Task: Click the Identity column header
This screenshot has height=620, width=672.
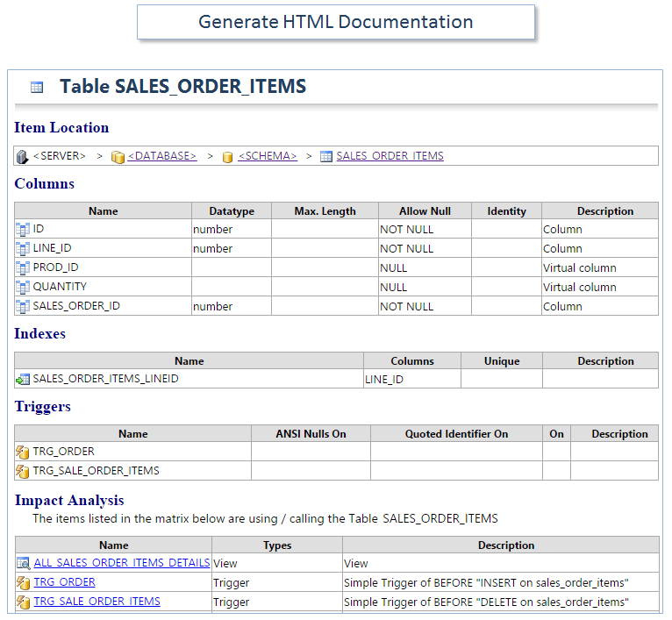Action: point(506,210)
